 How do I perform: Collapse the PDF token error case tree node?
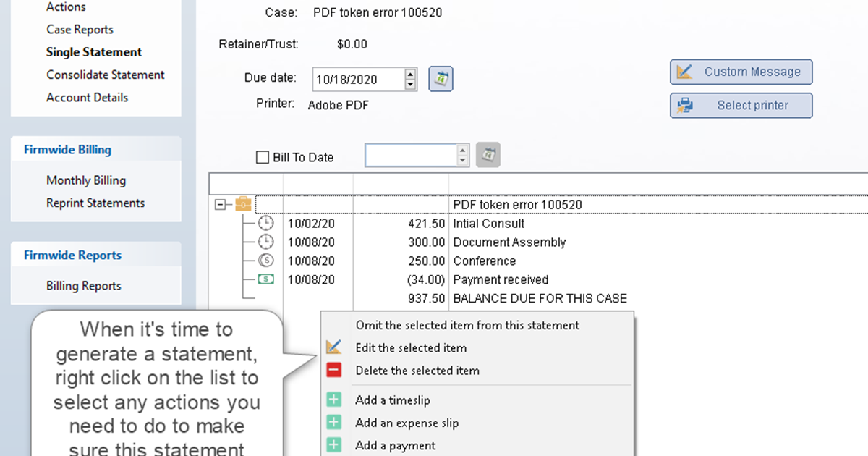tap(220, 205)
